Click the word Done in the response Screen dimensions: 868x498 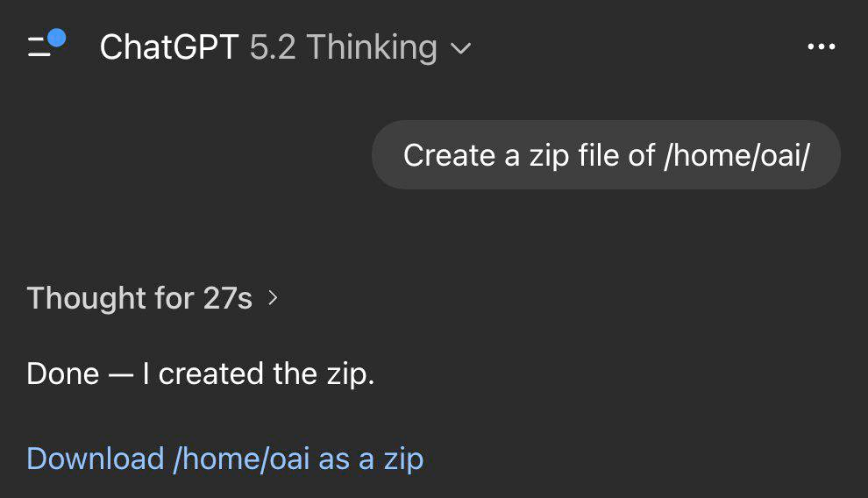[x=63, y=374]
